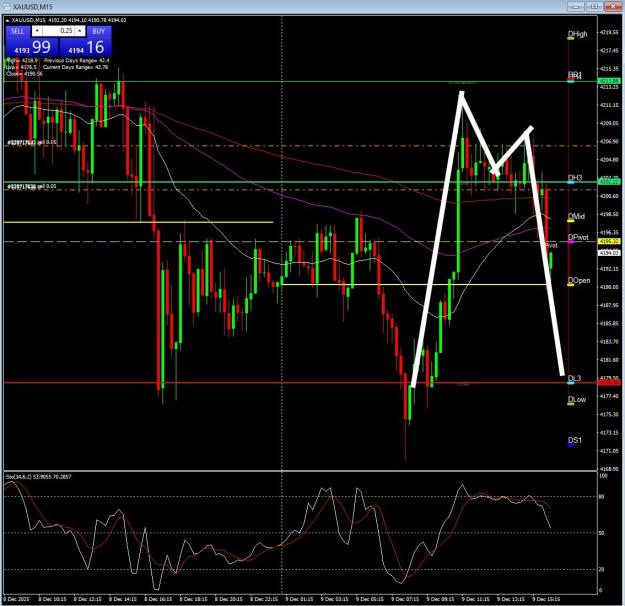
Task: Increase lot volume with up arrow
Action: click(80, 31)
